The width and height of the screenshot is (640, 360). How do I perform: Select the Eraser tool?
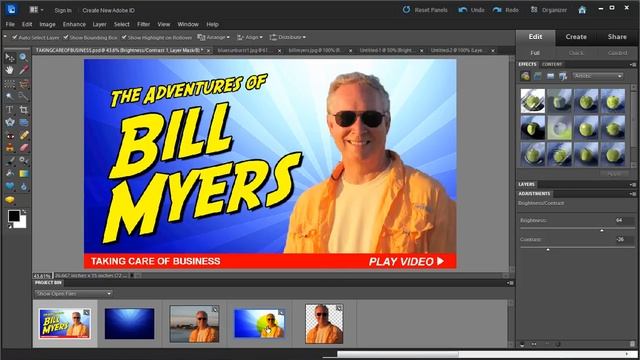(24, 148)
